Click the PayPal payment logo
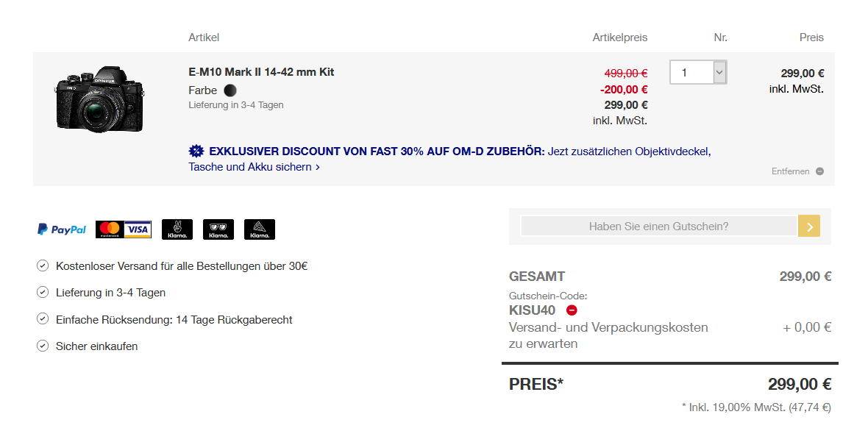868x442 pixels. tap(62, 229)
